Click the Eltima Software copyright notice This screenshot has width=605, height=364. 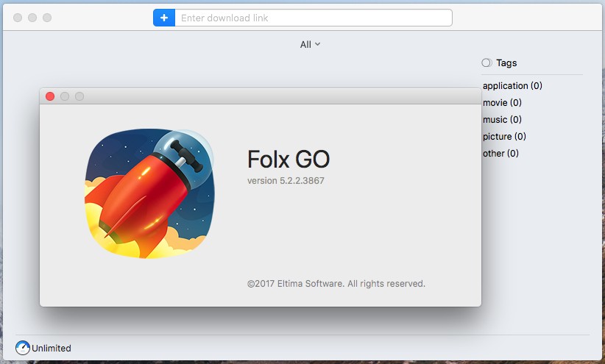(336, 284)
